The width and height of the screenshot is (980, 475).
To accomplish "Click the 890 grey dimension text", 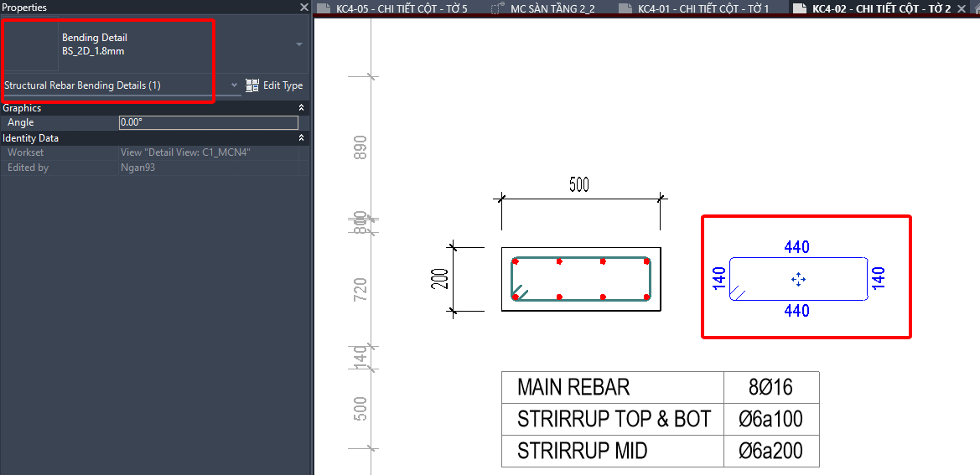I will 360,147.
